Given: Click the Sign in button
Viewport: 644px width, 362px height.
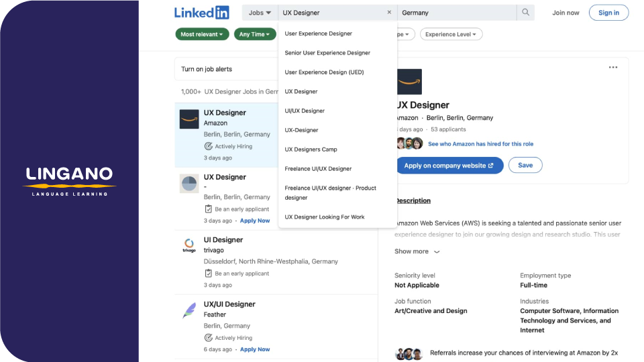Looking at the screenshot, I should (x=608, y=13).
